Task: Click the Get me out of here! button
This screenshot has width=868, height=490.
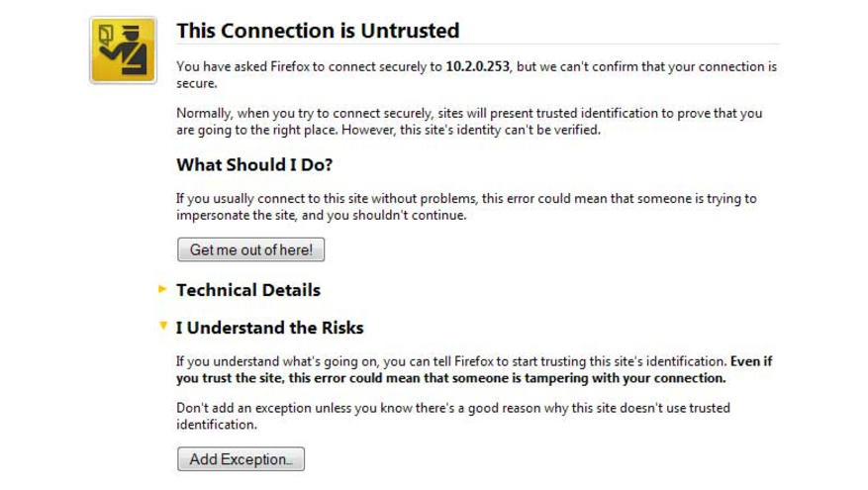Action: 250,249
